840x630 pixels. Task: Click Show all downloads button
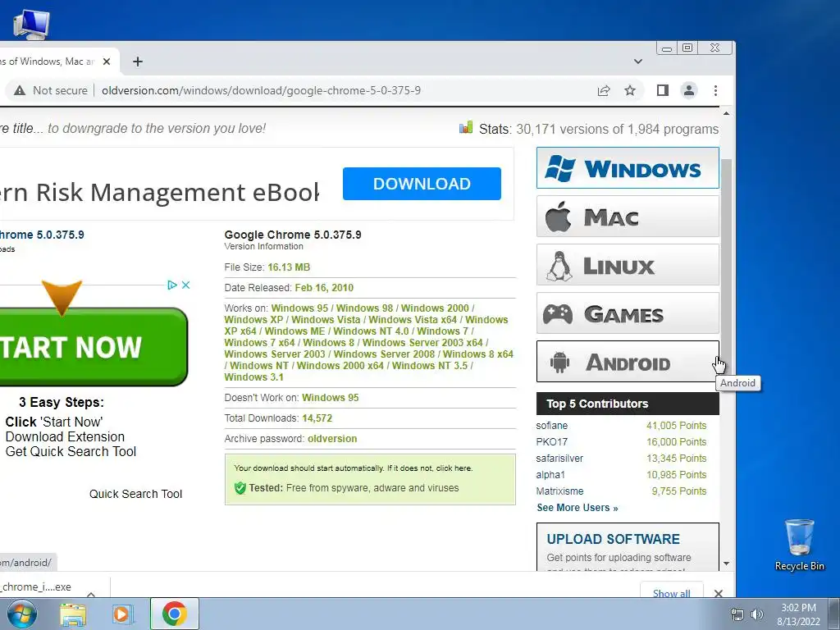coord(672,593)
